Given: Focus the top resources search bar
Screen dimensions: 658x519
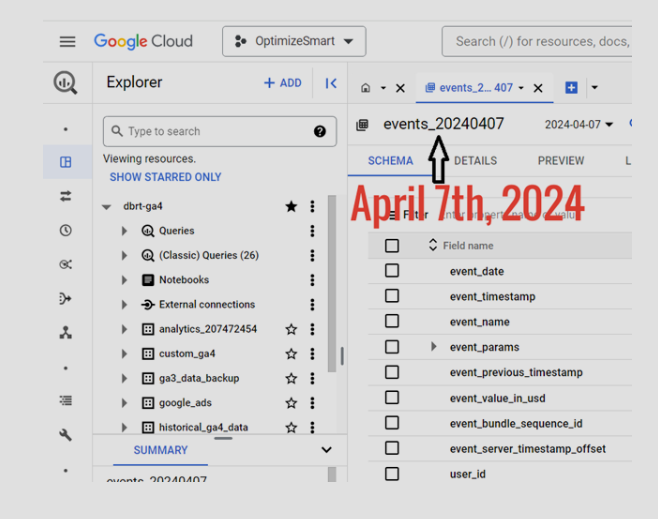Looking at the screenshot, I should click(x=537, y=41).
